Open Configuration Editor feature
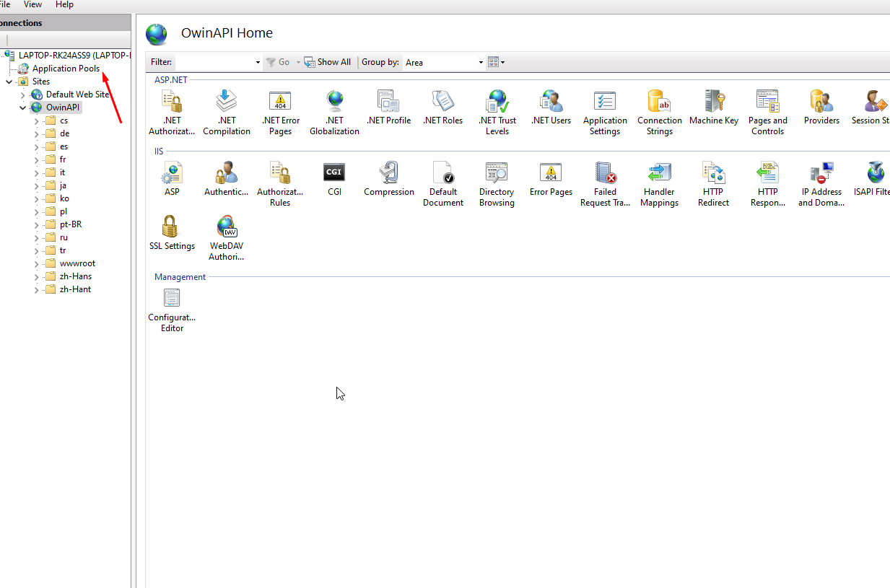Image resolution: width=890 pixels, height=588 pixels. click(x=172, y=310)
